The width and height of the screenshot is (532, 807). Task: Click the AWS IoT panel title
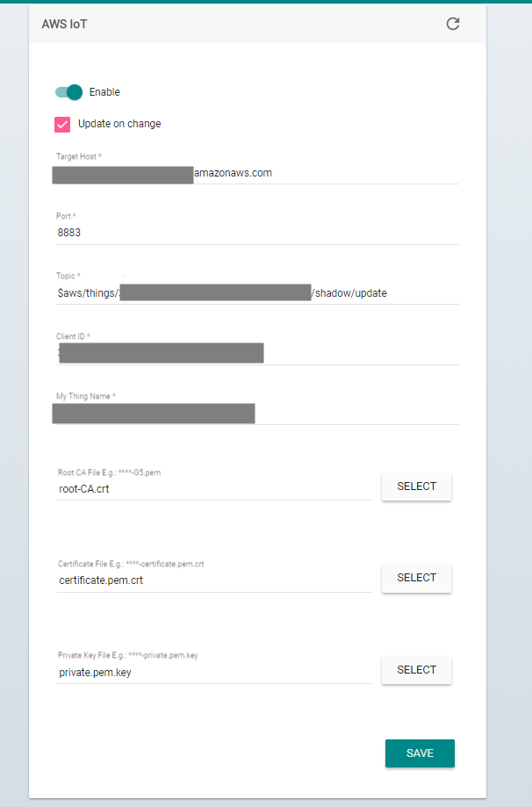pos(64,25)
